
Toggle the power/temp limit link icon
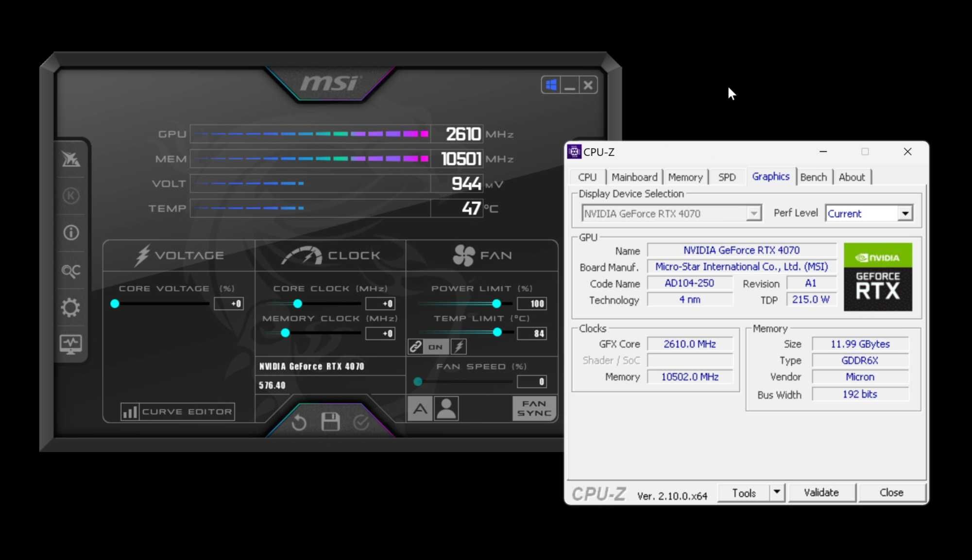415,347
